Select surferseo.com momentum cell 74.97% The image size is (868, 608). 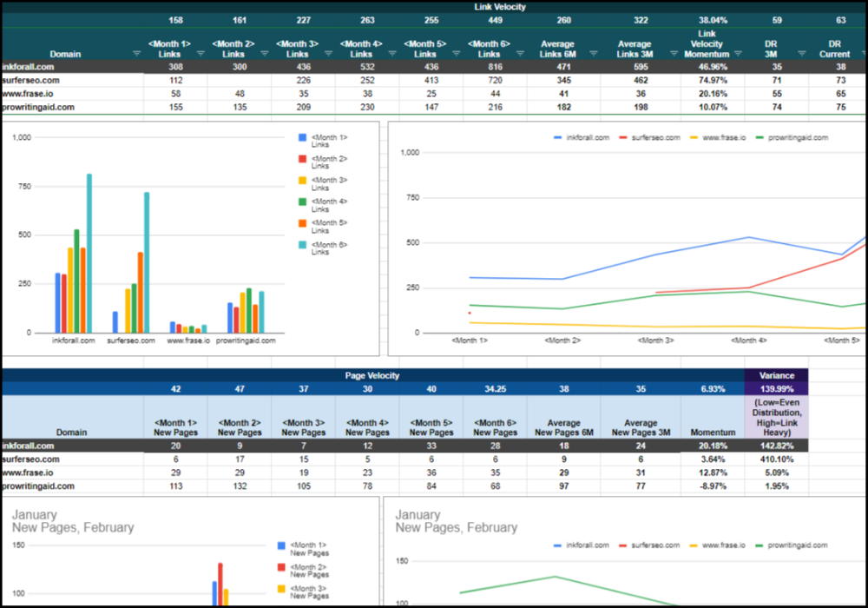tap(713, 80)
